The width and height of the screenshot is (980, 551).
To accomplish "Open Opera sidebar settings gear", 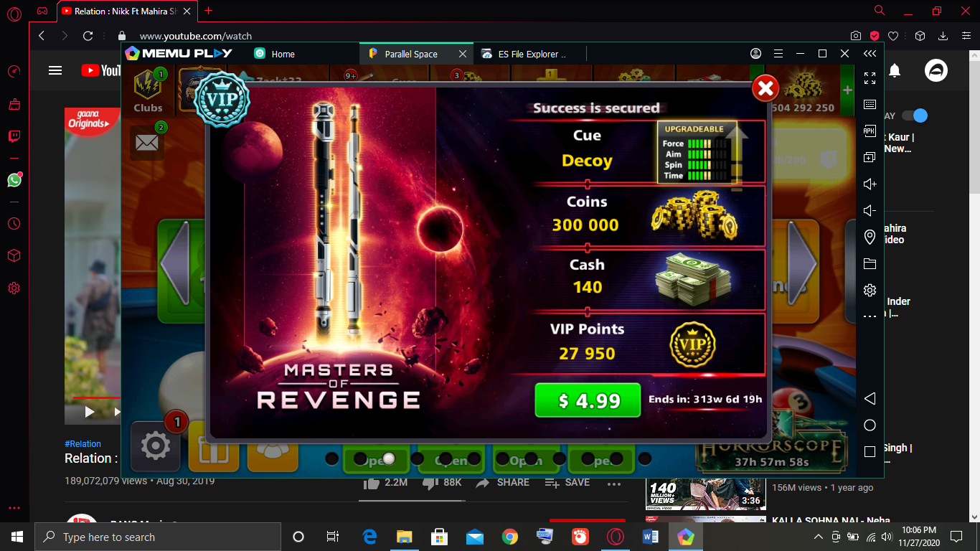I will pyautogui.click(x=14, y=288).
